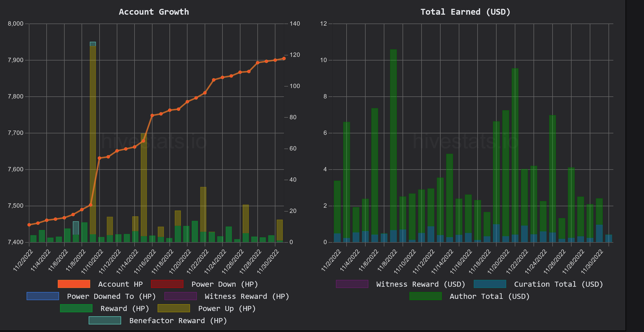
Task: Toggle the Benefactor Reward (HP) legend swatch
Action: pyautogui.click(x=105, y=320)
